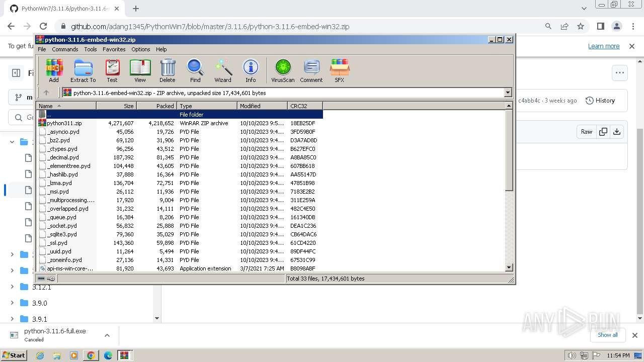Click the Info toolbar icon
644x362 pixels.
[x=251, y=71]
